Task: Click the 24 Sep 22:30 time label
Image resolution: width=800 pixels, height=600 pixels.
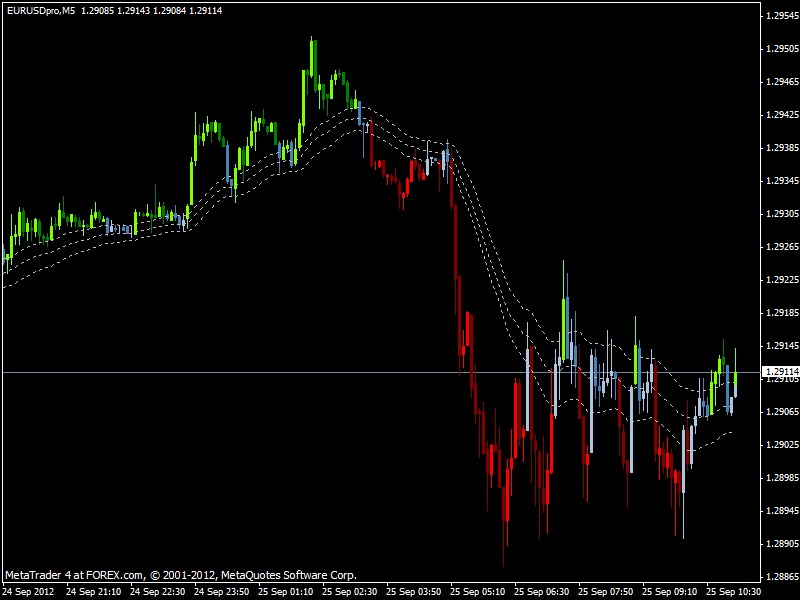Action: (x=158, y=592)
